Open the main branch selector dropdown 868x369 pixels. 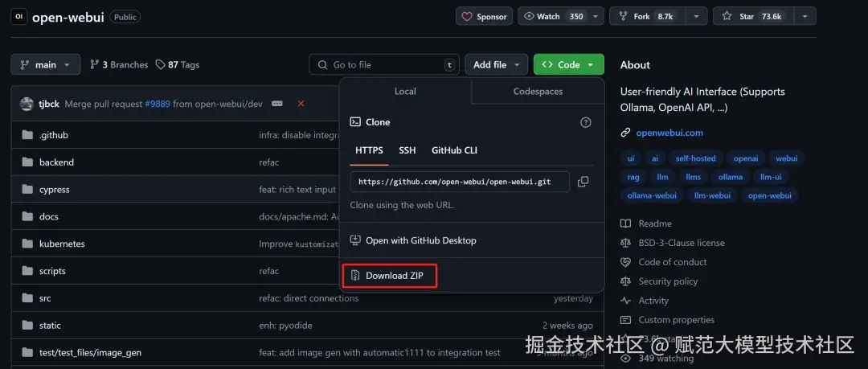click(x=45, y=65)
